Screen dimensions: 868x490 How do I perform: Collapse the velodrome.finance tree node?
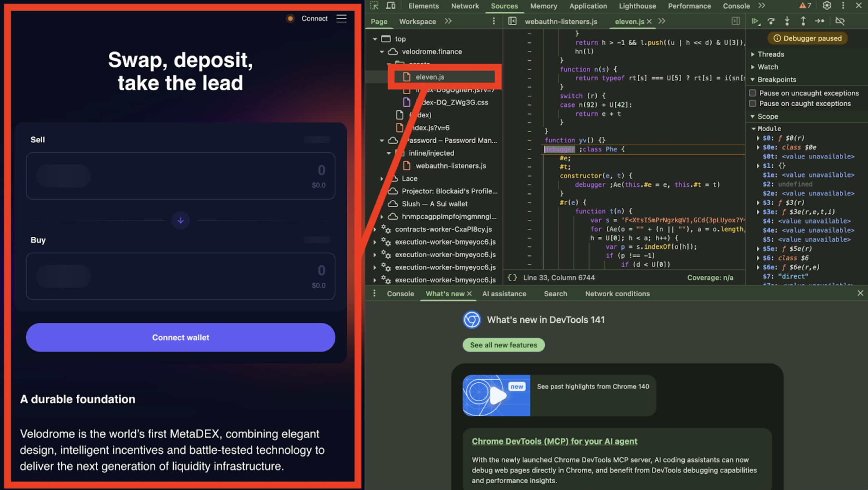pos(382,52)
